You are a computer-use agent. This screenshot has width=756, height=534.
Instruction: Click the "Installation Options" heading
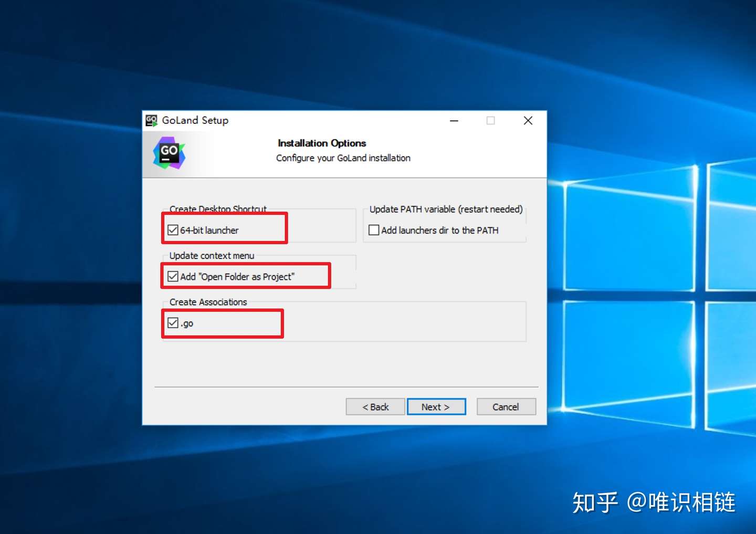[322, 143]
